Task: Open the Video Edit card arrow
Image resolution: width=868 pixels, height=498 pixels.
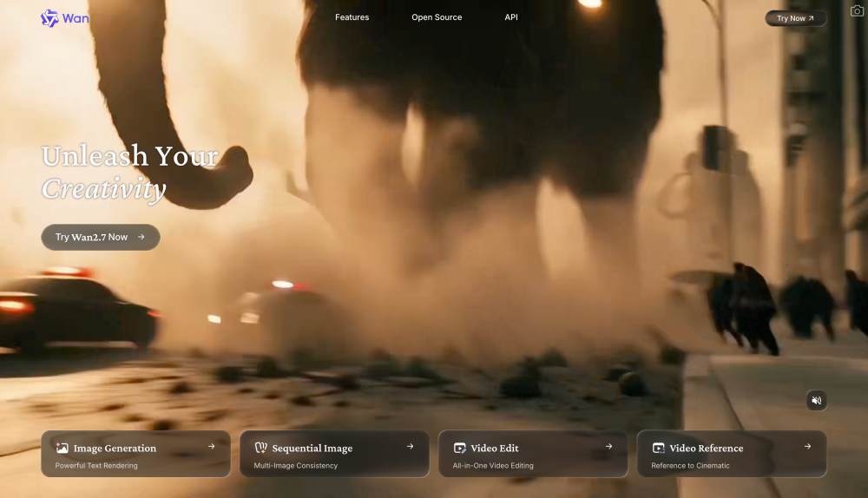Action: (609, 446)
